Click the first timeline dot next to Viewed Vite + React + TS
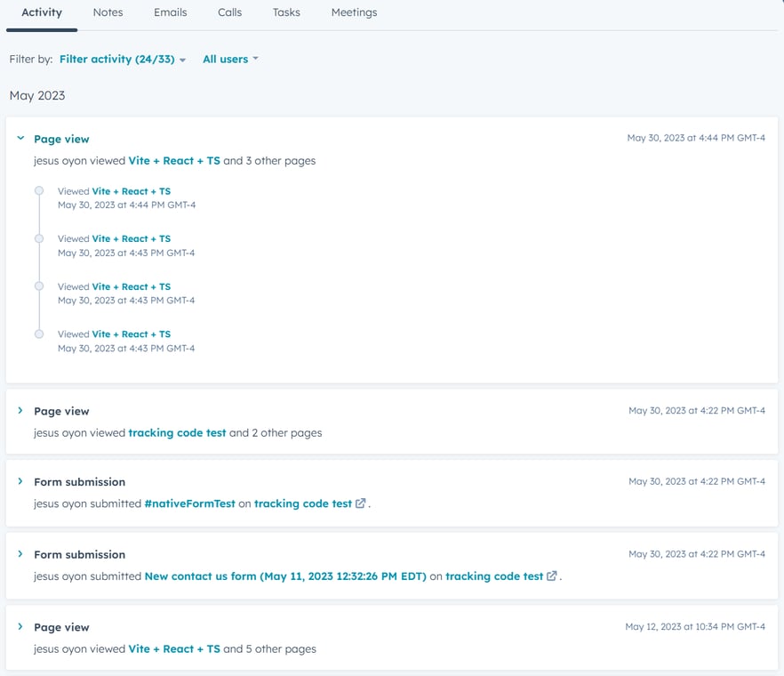 tap(39, 190)
